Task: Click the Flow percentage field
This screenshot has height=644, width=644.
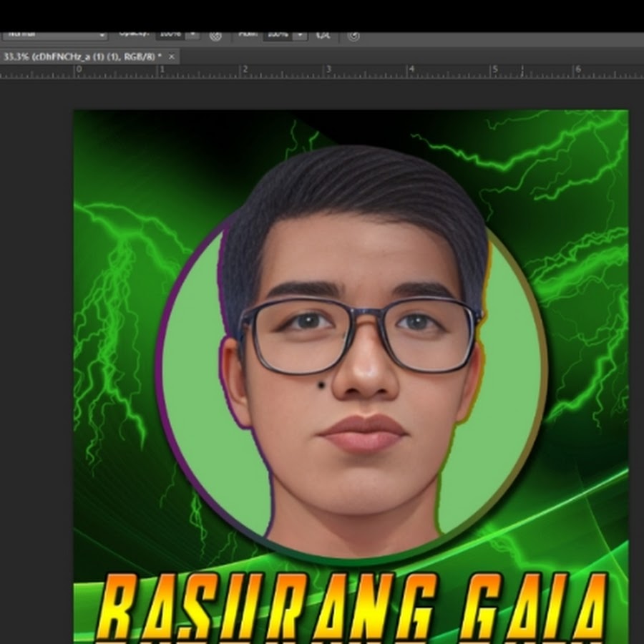Action: pos(278,35)
